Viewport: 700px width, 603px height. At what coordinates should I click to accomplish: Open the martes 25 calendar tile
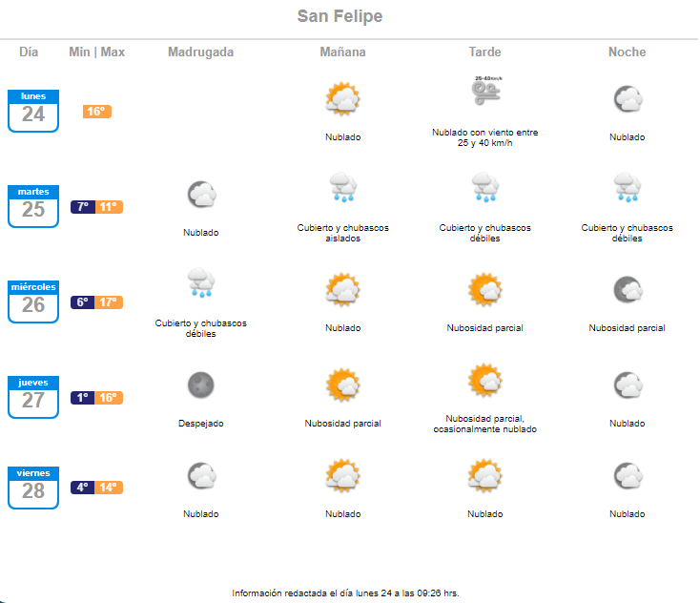click(x=33, y=206)
